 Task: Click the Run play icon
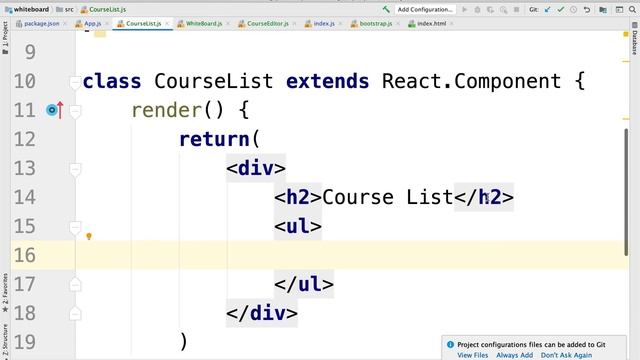[464, 9]
